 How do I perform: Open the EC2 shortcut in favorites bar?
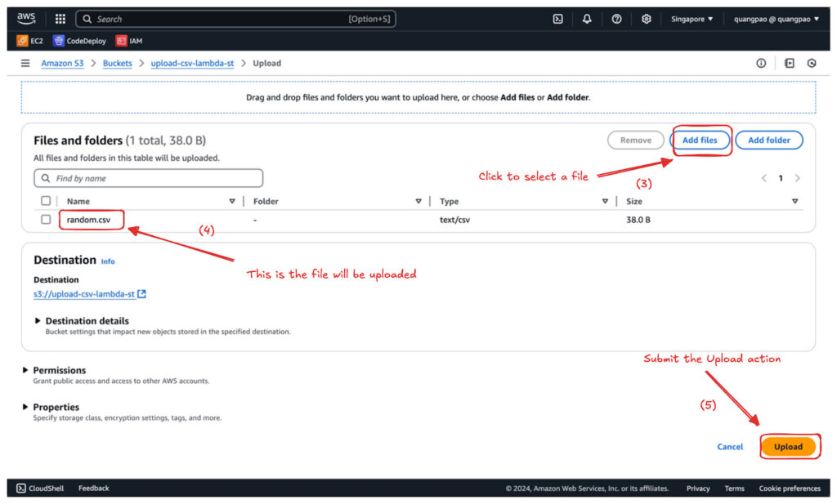[x=30, y=41]
